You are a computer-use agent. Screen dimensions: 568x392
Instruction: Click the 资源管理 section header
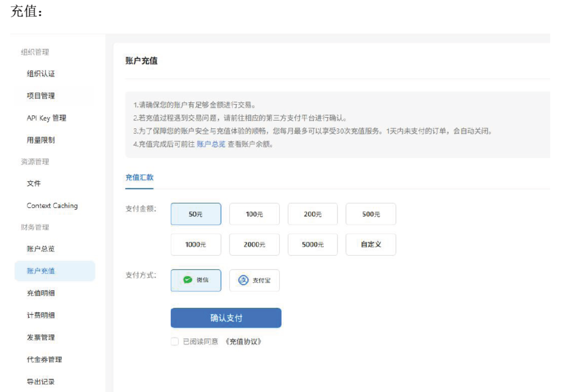35,162
